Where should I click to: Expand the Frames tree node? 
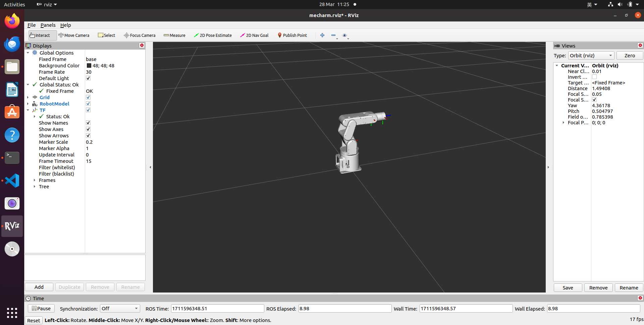tap(35, 180)
